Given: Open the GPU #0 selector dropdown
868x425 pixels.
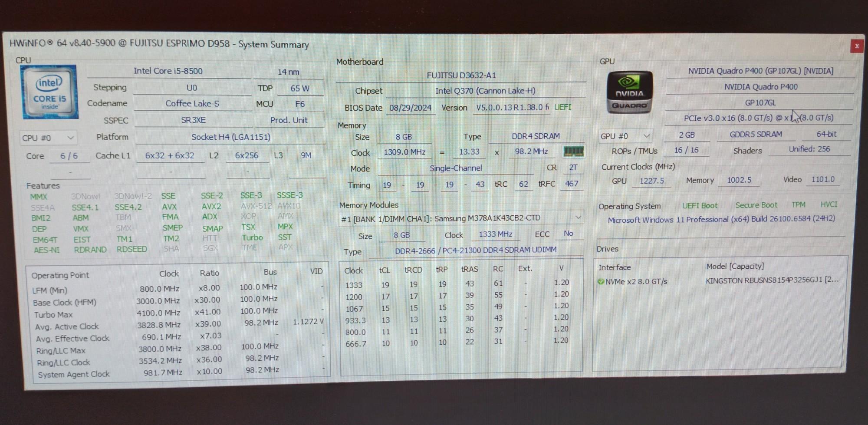Looking at the screenshot, I should click(x=625, y=136).
